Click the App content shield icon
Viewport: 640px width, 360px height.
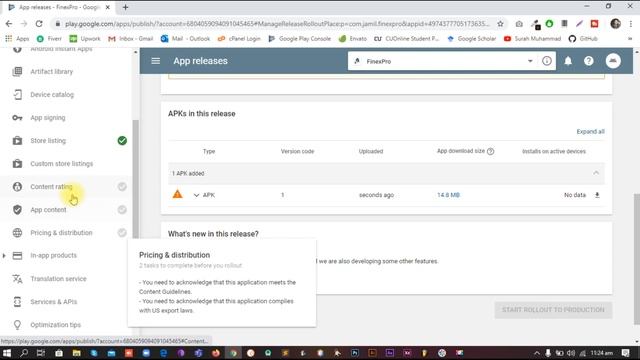(x=17, y=209)
